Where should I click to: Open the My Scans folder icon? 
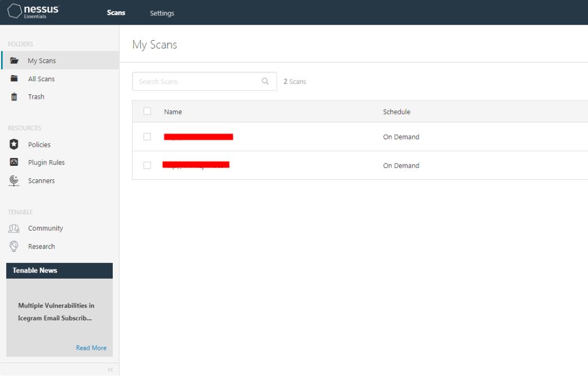pos(14,61)
